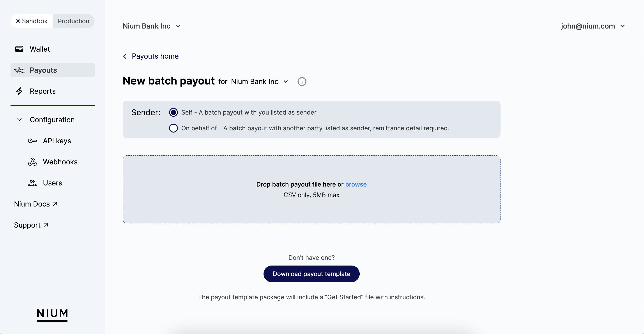This screenshot has height=334, width=644.
Task: Select On behalf of radio button
Action: pyautogui.click(x=173, y=128)
